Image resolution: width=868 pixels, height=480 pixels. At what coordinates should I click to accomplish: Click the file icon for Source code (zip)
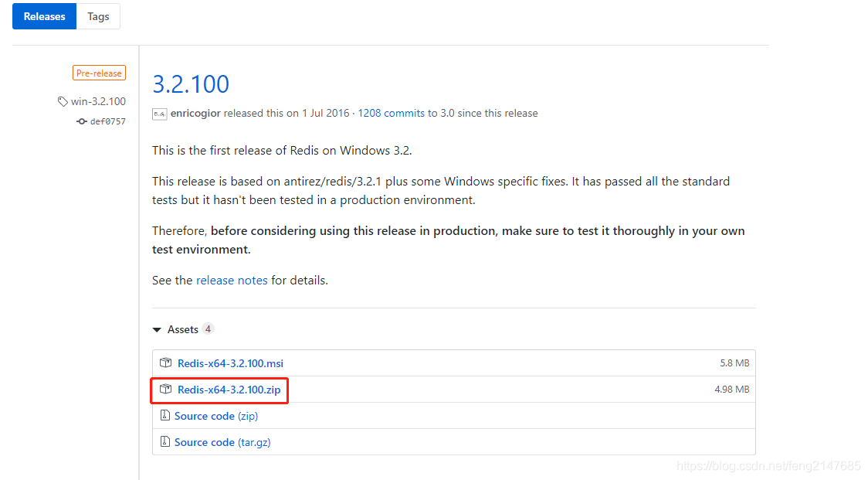pyautogui.click(x=165, y=415)
